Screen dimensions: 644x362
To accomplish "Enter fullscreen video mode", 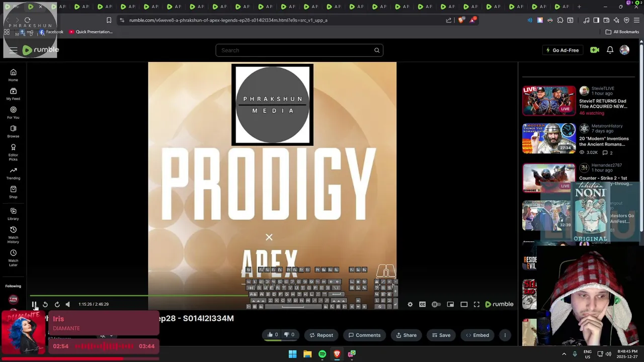I will coord(476,304).
